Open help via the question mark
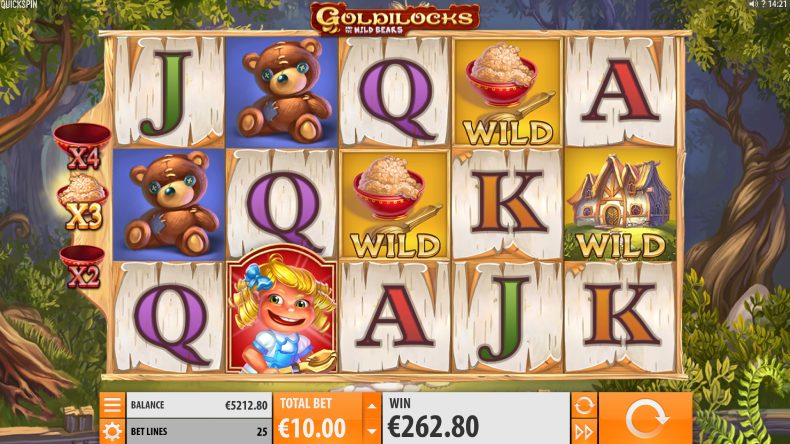790x444 pixels. (764, 4)
